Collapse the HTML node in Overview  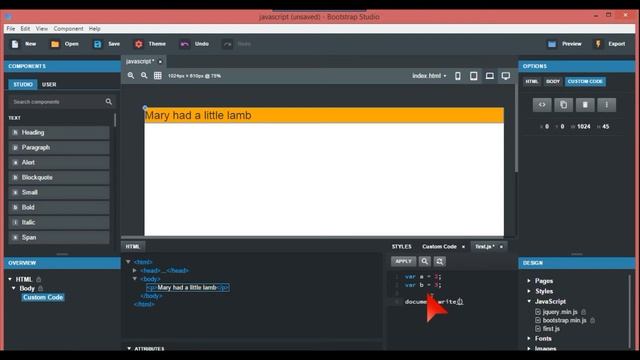[10, 279]
